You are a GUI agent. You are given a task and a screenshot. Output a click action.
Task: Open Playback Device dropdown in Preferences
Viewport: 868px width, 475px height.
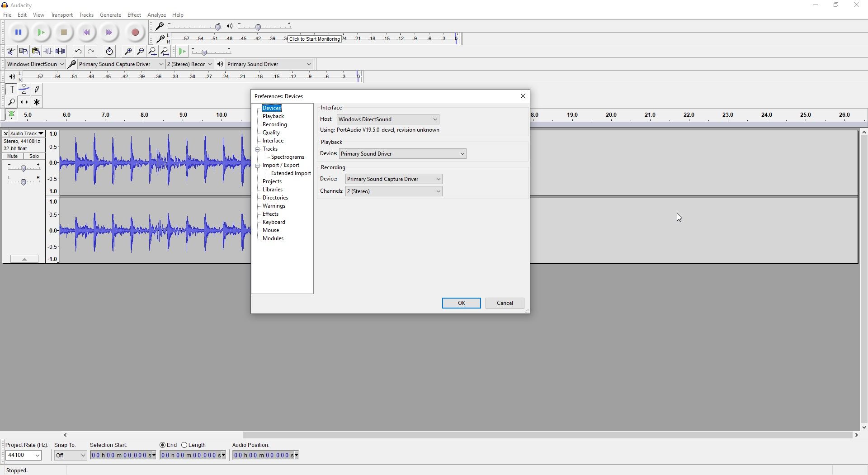tap(403, 154)
